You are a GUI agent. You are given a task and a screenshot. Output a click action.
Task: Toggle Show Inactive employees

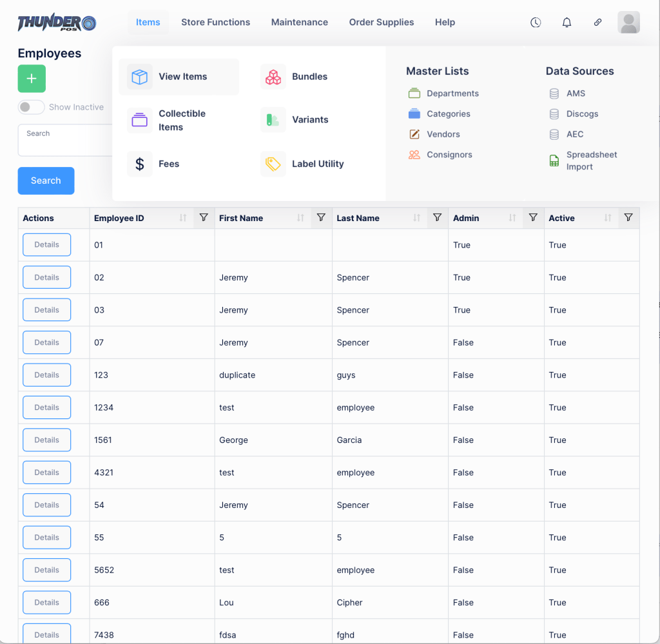[31, 107]
